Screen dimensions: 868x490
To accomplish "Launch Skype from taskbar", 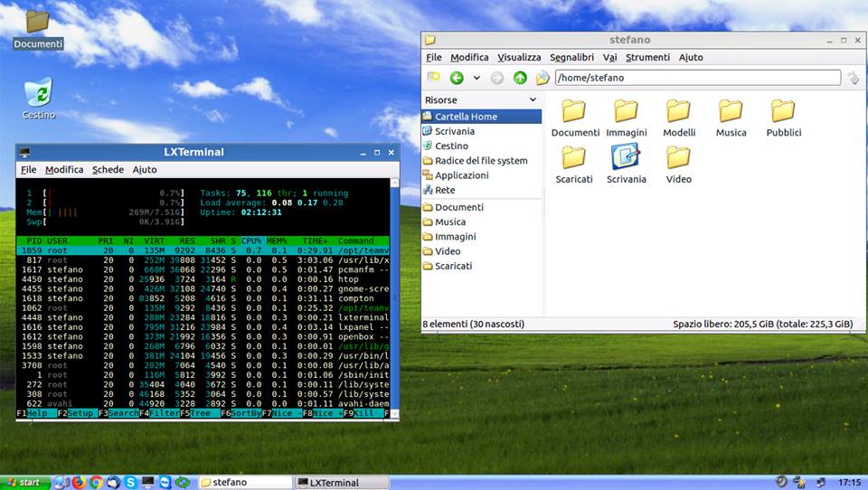I will (x=130, y=482).
